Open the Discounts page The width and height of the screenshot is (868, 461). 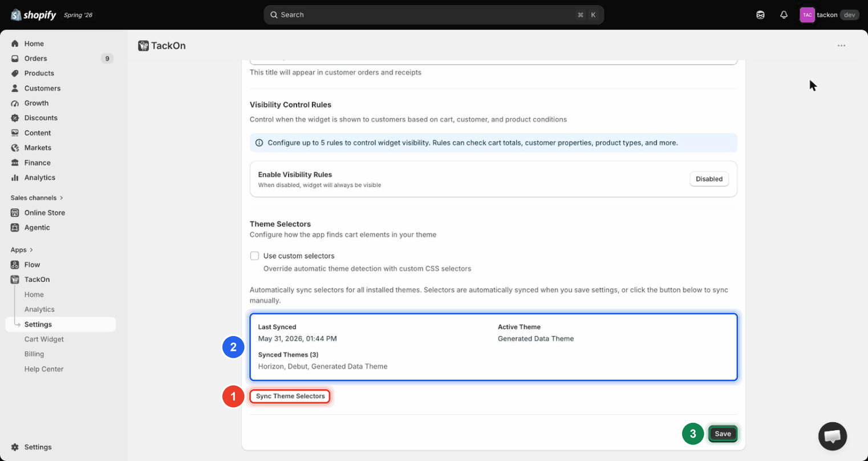click(41, 118)
